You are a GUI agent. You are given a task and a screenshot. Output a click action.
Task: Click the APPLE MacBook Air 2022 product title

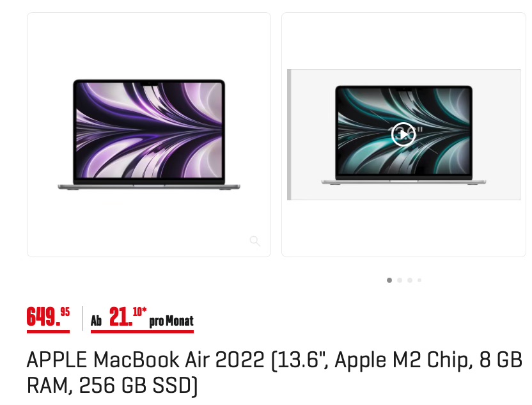(274, 372)
